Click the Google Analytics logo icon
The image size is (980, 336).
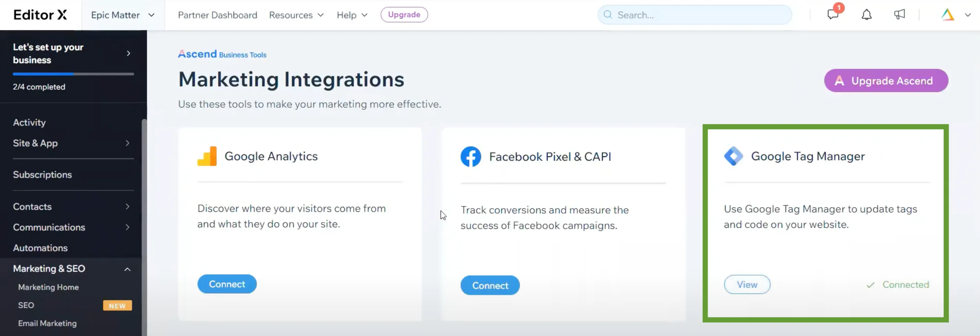pyautogui.click(x=207, y=156)
